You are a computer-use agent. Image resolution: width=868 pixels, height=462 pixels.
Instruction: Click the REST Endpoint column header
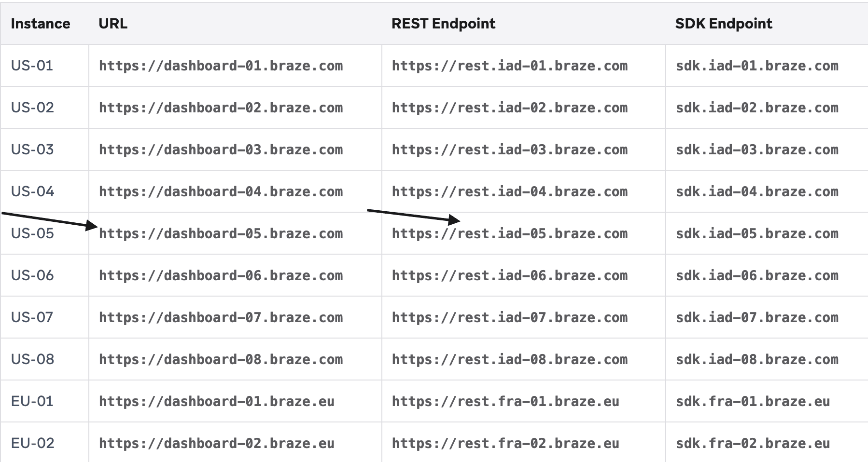[443, 24]
